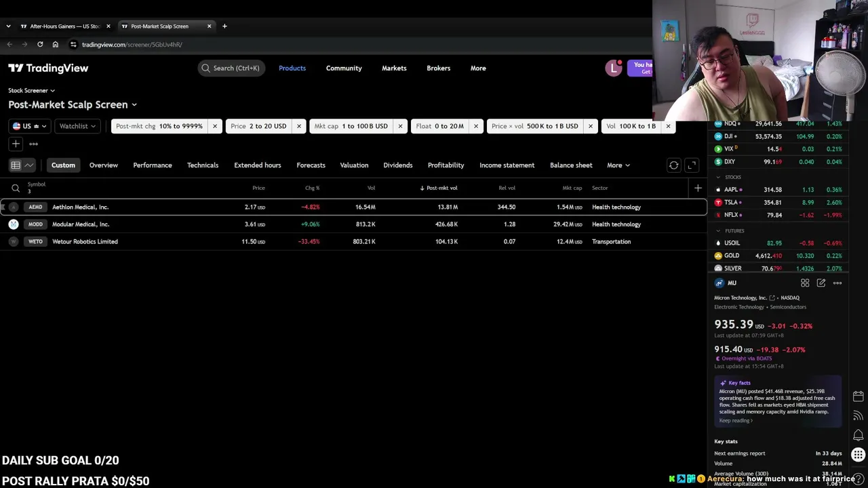The height and width of the screenshot is (488, 868).
Task: Open the news feed sidebar panel
Action: (859, 415)
